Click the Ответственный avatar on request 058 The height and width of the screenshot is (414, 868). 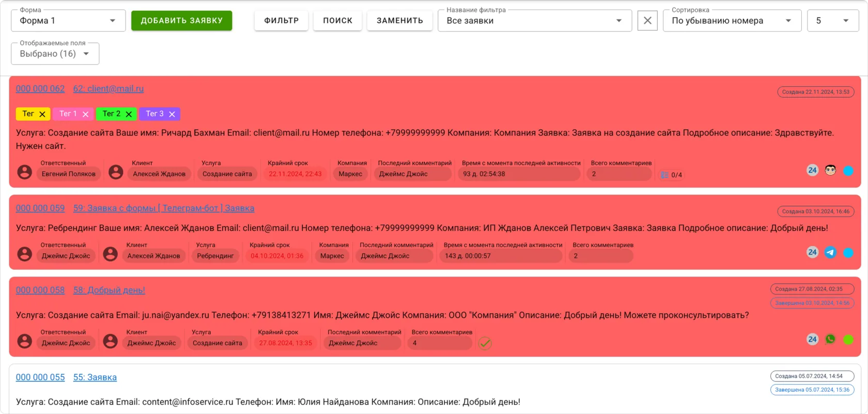(x=25, y=341)
